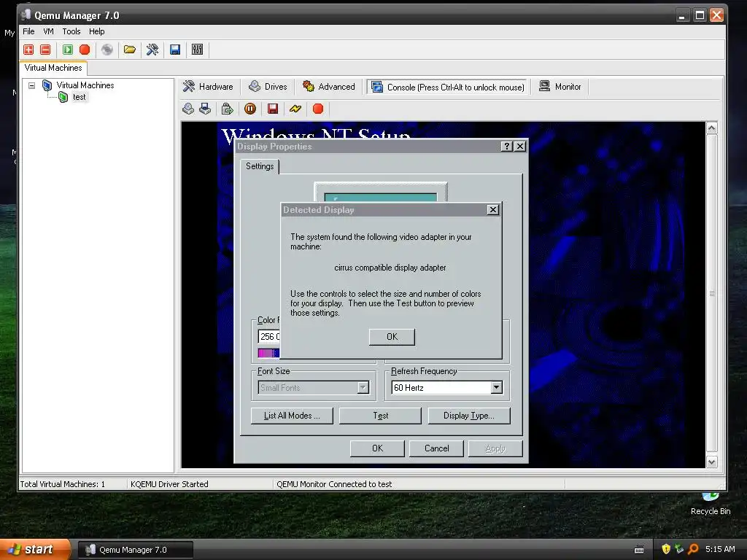The width and height of the screenshot is (747, 560).
Task: Click the wrench and screwdriver toolbar icon
Action: click(152, 50)
